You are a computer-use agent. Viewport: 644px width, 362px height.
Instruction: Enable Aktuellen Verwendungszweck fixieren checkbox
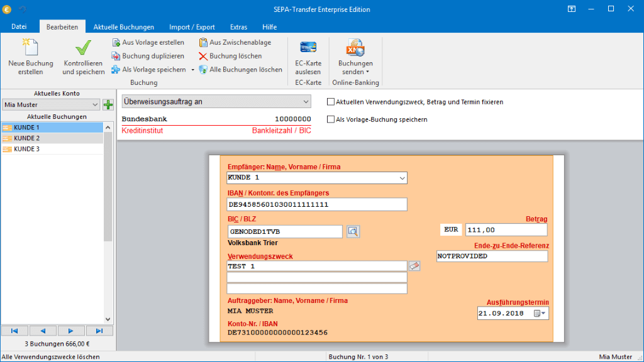tap(331, 102)
